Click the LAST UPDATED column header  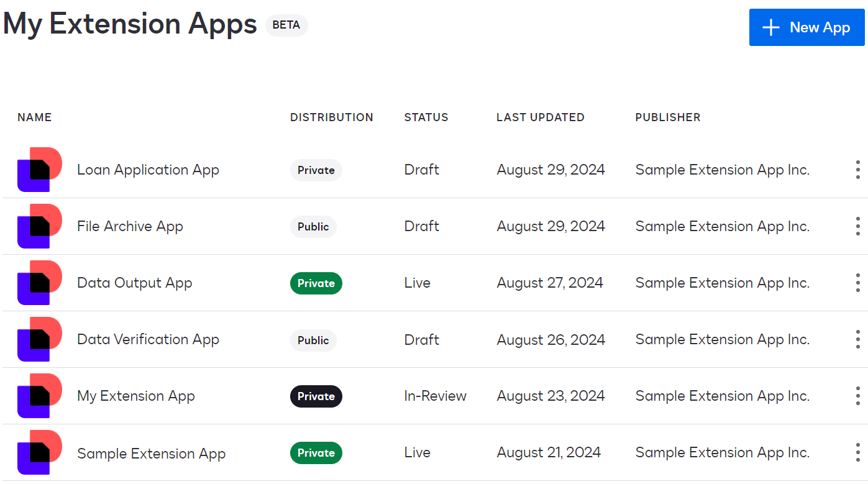(x=541, y=117)
